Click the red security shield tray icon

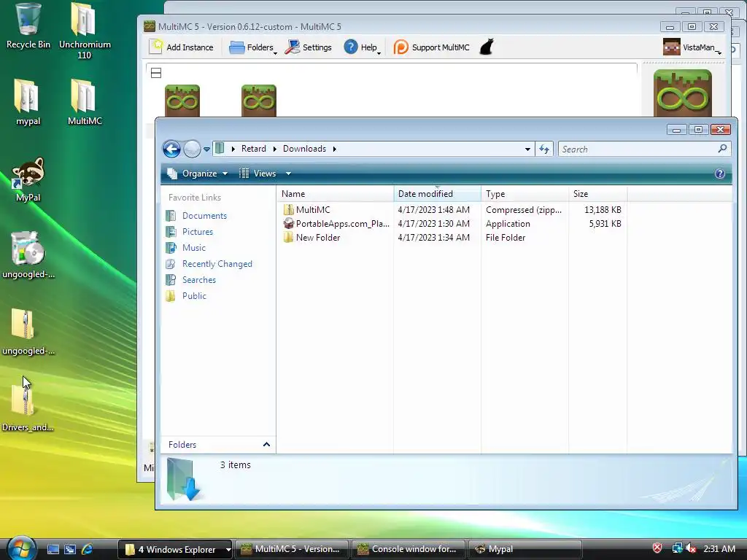pyautogui.click(x=657, y=548)
